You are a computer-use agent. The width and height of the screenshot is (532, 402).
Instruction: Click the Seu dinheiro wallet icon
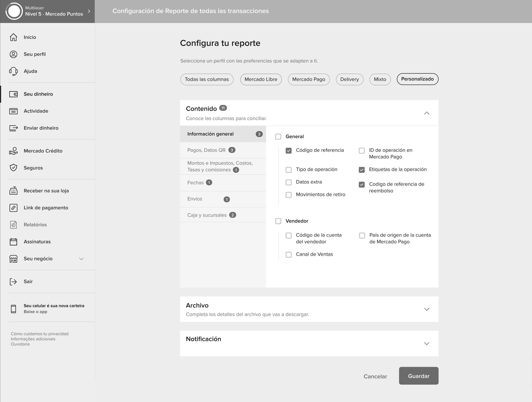(x=13, y=94)
